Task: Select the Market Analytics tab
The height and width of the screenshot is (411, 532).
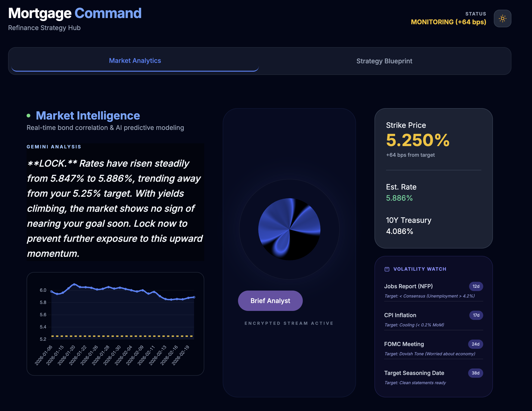Action: pyautogui.click(x=135, y=61)
